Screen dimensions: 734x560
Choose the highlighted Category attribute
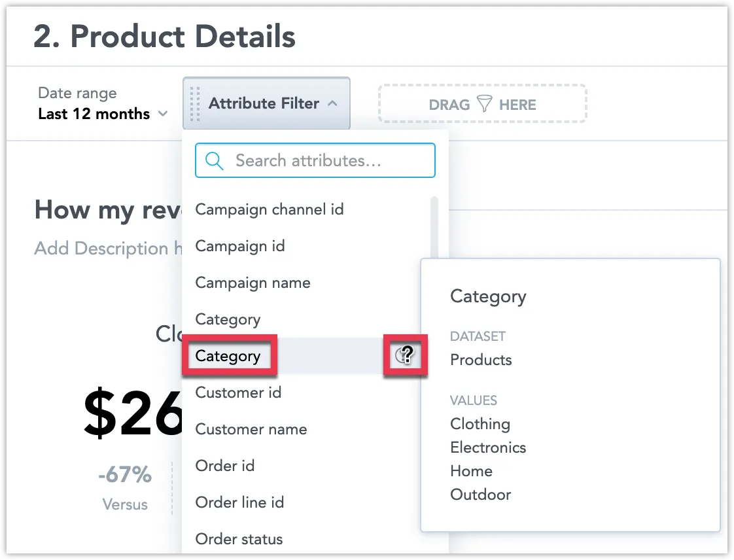pyautogui.click(x=229, y=355)
